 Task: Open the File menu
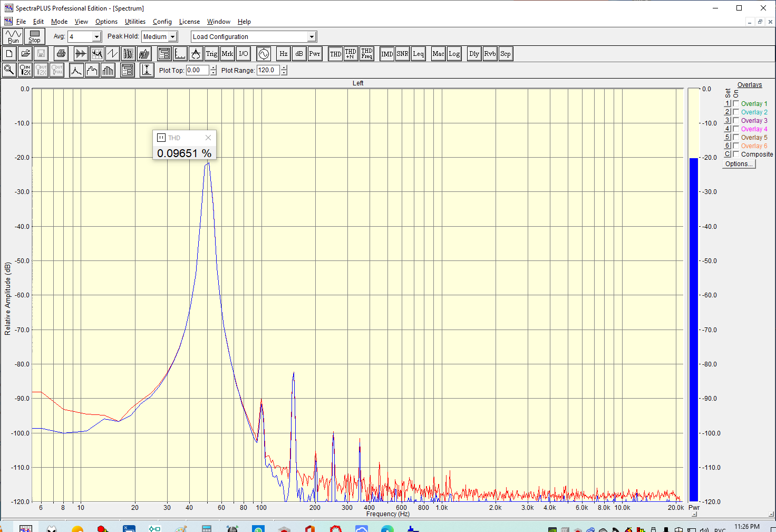[21, 22]
